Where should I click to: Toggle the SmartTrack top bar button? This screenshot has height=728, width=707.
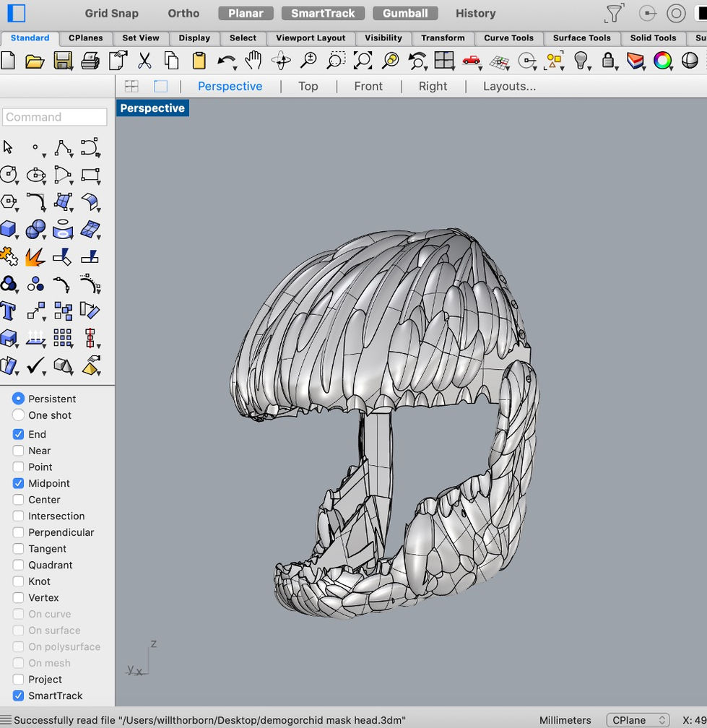pos(323,13)
